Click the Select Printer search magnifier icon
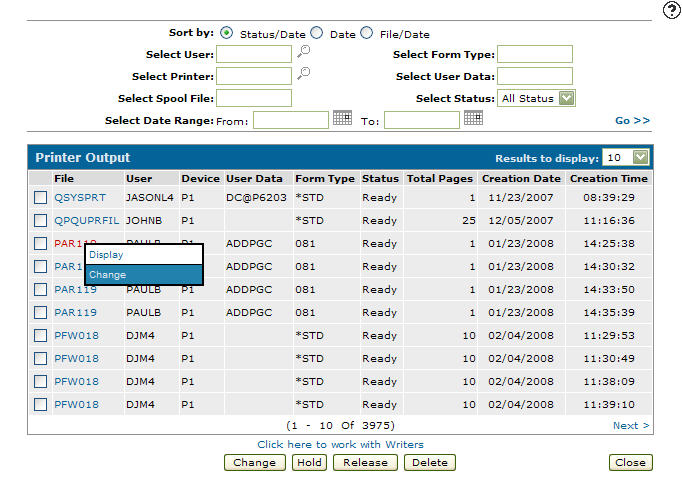Viewport: 682px width, 483px height. click(x=303, y=75)
